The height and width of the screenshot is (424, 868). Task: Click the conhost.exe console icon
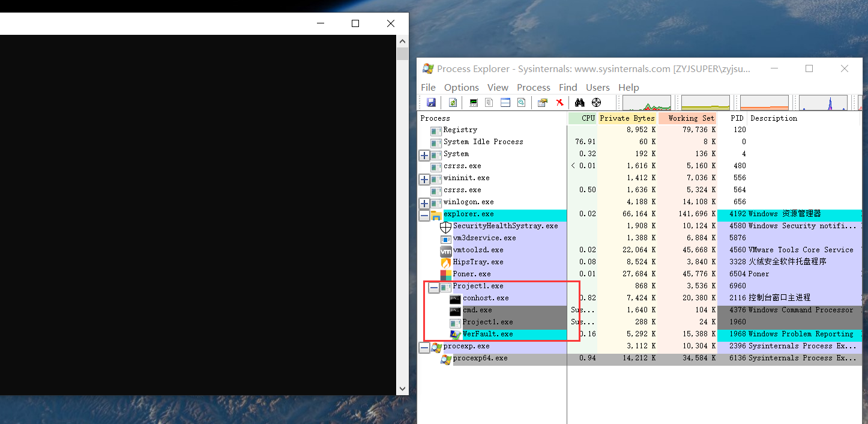[456, 298]
